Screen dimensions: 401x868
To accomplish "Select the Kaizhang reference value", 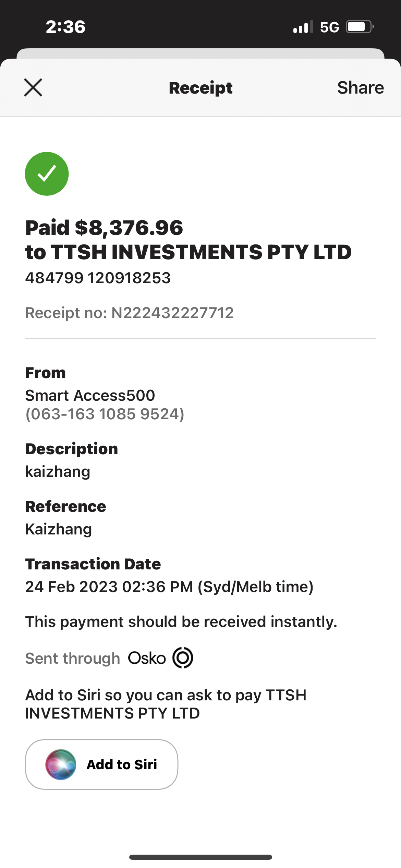I will 59,529.
